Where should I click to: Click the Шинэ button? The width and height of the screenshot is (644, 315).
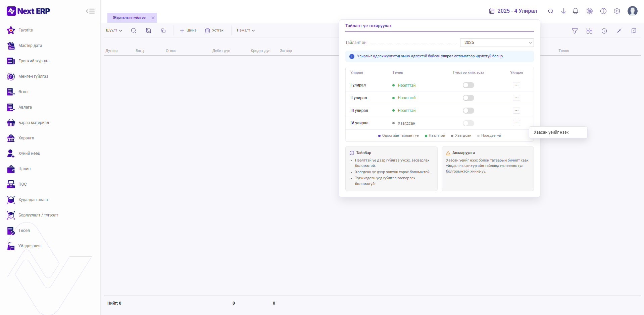point(188,30)
